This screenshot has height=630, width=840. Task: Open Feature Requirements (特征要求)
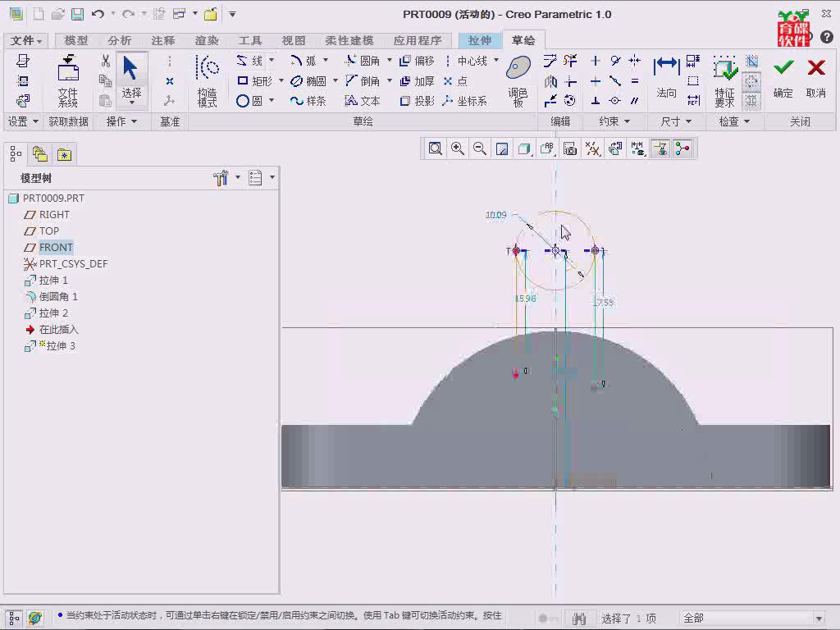click(725, 81)
